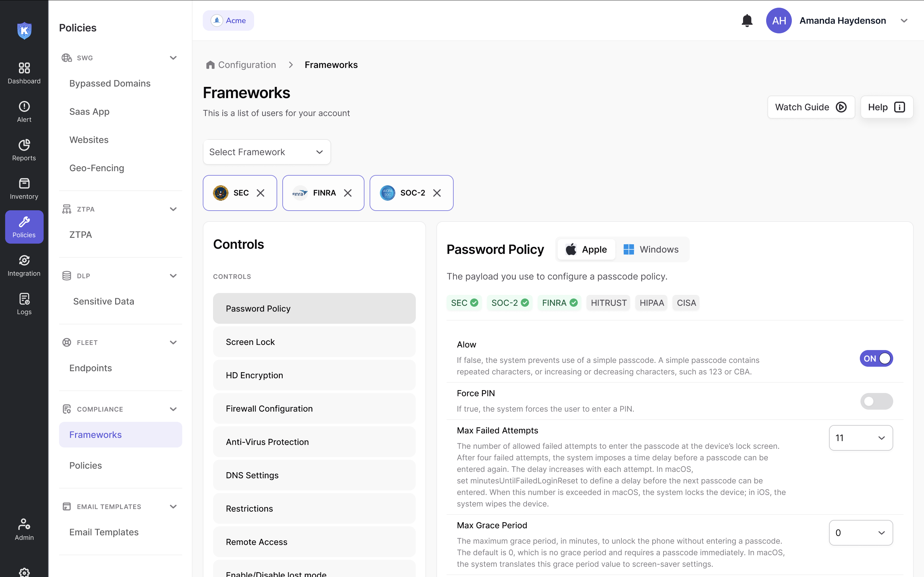Image resolution: width=924 pixels, height=577 pixels.
Task: Open the Max Failed Attempts dropdown
Action: (860, 438)
